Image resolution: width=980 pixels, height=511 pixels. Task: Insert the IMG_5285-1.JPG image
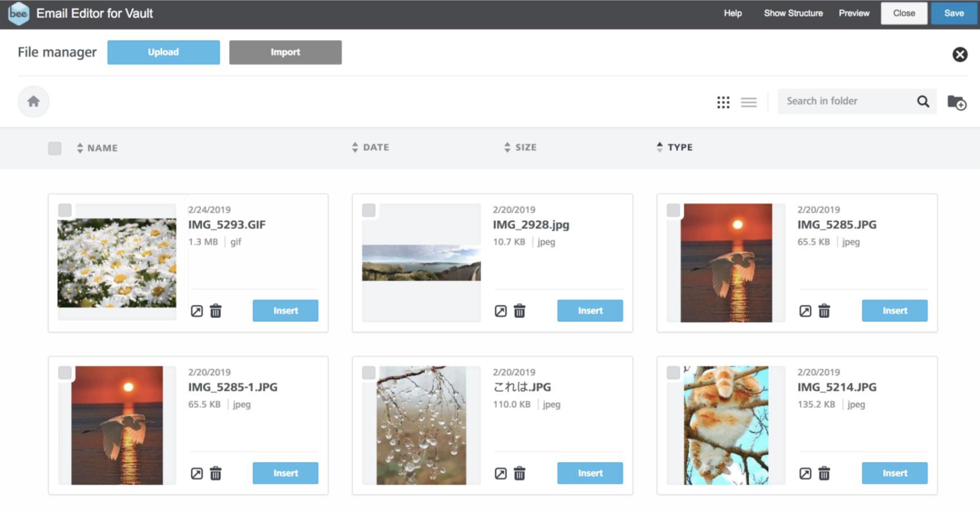[x=285, y=473]
